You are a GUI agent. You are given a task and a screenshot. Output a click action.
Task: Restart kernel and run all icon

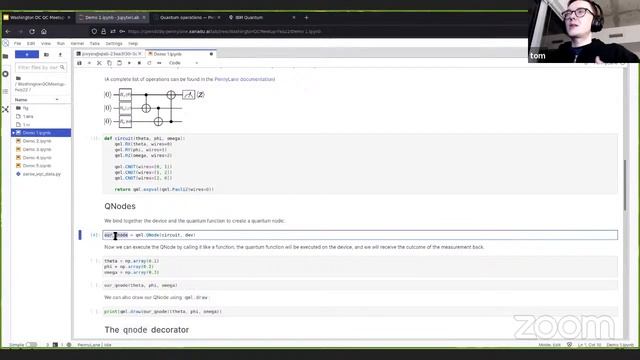point(159,63)
